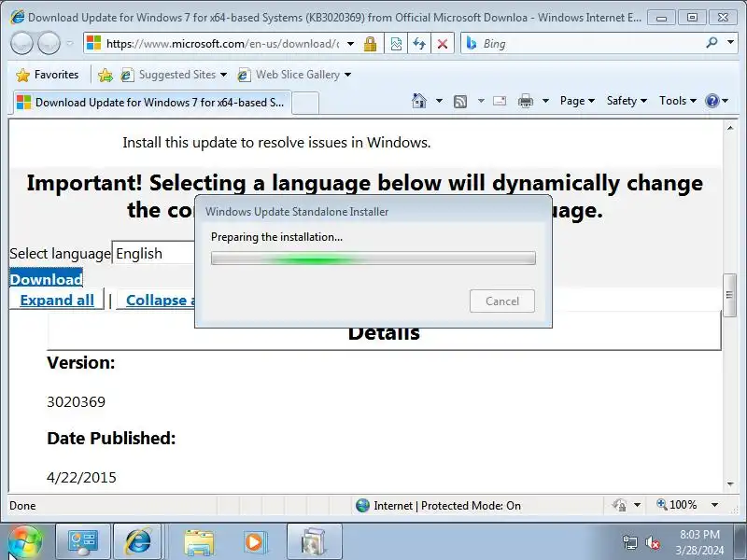Expand the address bar autocomplete dropdown
Viewport: 747px width, 560px height.
(351, 44)
